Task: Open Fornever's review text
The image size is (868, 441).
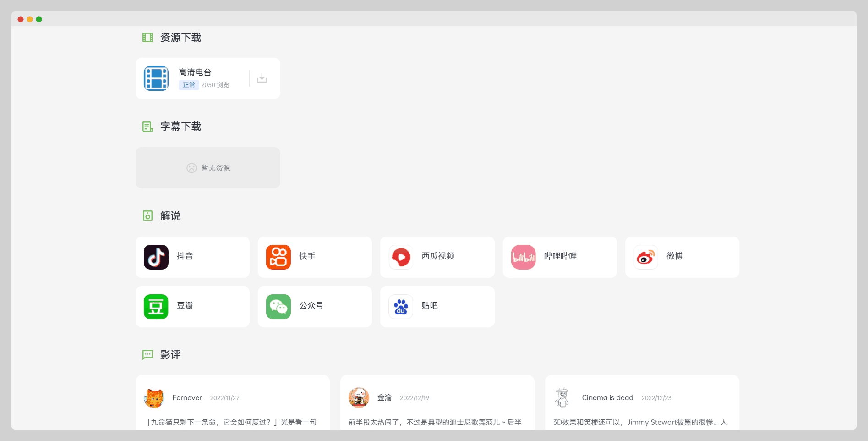Action: 232,422
